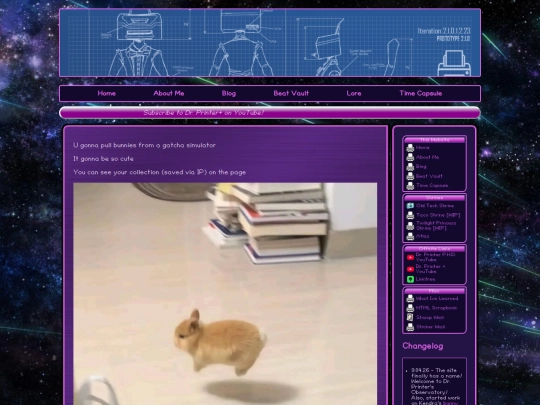
Task: Click the Old Tech Shrine computer icon
Action: click(x=410, y=206)
